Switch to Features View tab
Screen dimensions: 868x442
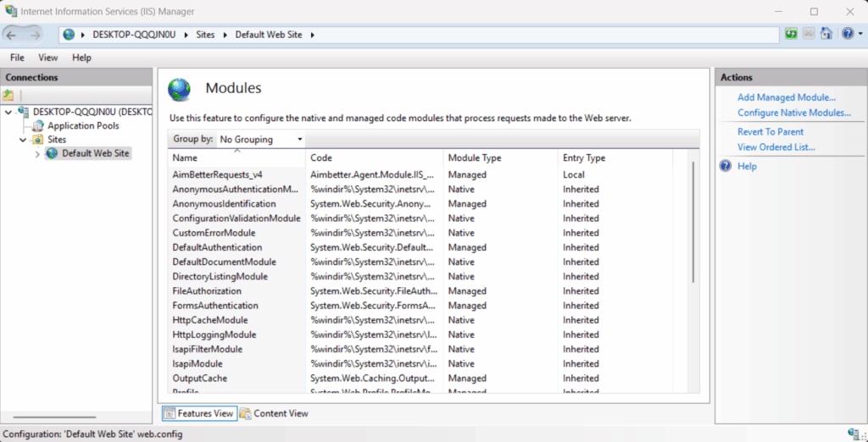click(x=199, y=413)
